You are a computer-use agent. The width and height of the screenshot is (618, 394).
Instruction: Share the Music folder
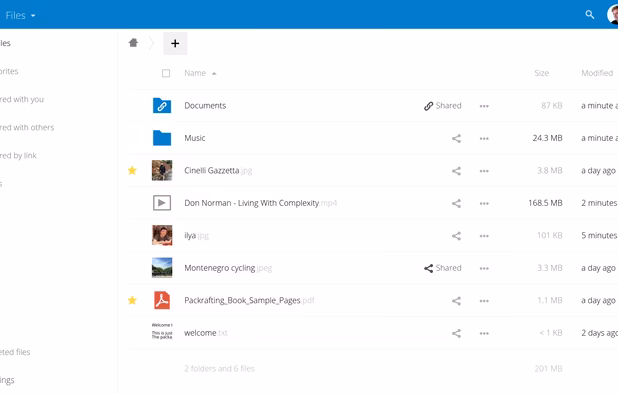point(456,138)
